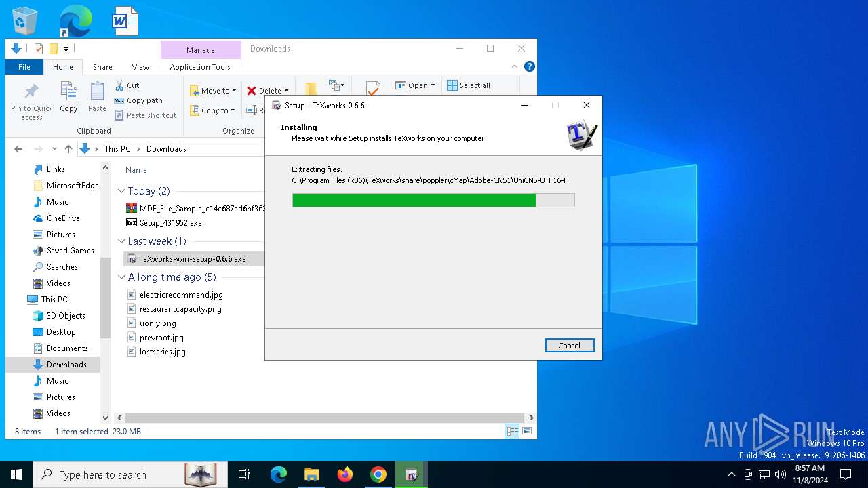Collapse the Today (2) group

click(122, 191)
